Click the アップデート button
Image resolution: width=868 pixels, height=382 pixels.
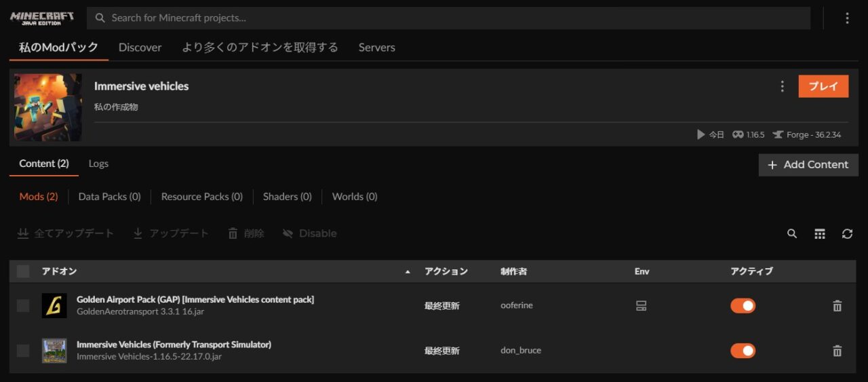pyautogui.click(x=171, y=233)
